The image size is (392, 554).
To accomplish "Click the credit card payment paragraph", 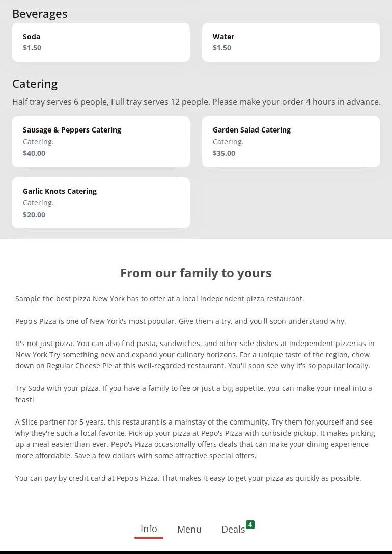I will pos(188,478).
